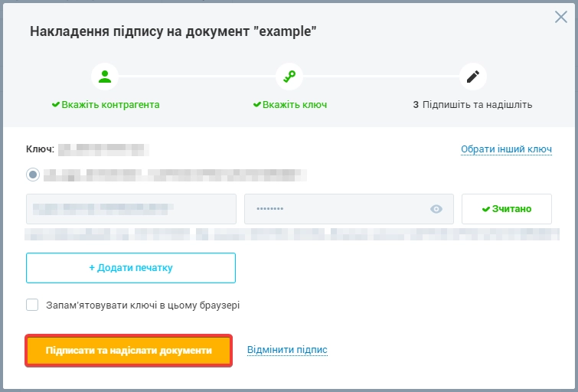Click the pencil sign-and-send step icon
This screenshot has height=392, width=578.
tap(473, 77)
